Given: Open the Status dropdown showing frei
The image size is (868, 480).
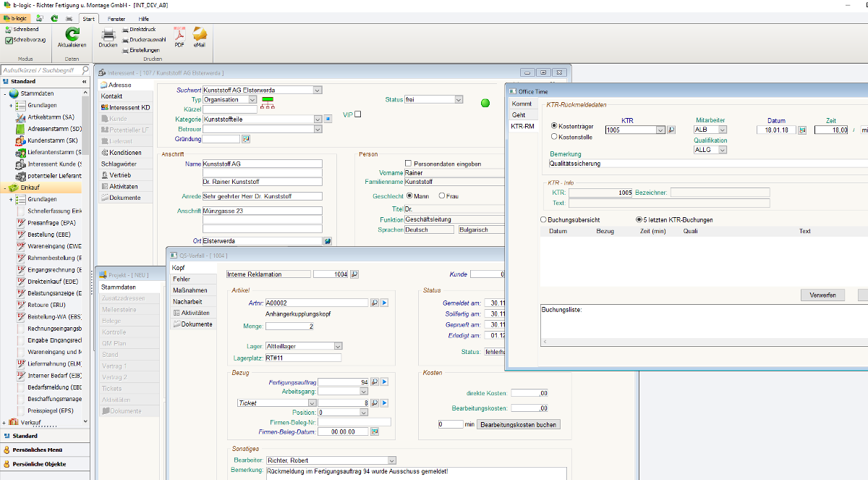Looking at the screenshot, I should point(459,100).
